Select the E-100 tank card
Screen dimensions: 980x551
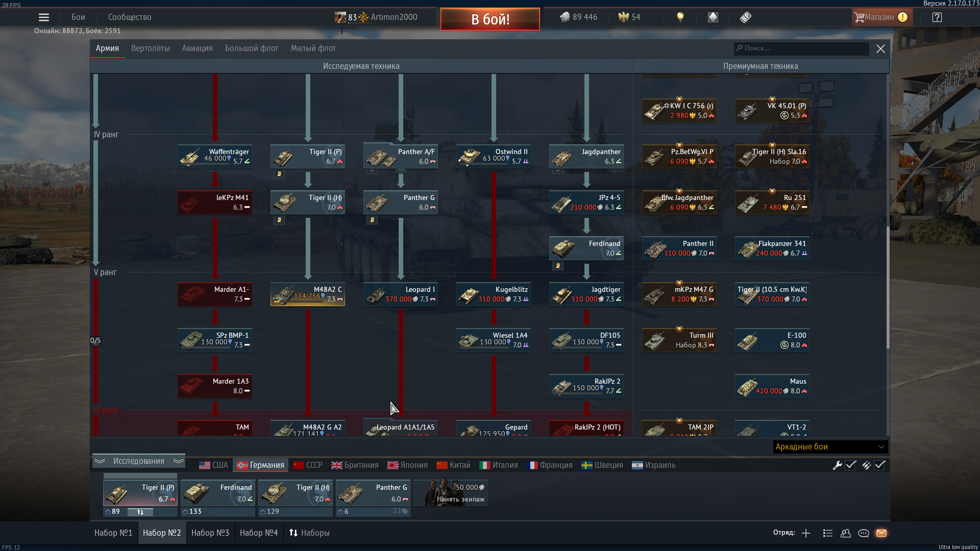pyautogui.click(x=772, y=340)
